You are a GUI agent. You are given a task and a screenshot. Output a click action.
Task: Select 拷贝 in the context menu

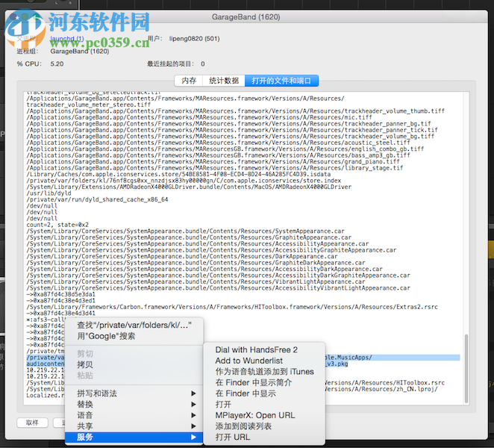pos(134,365)
